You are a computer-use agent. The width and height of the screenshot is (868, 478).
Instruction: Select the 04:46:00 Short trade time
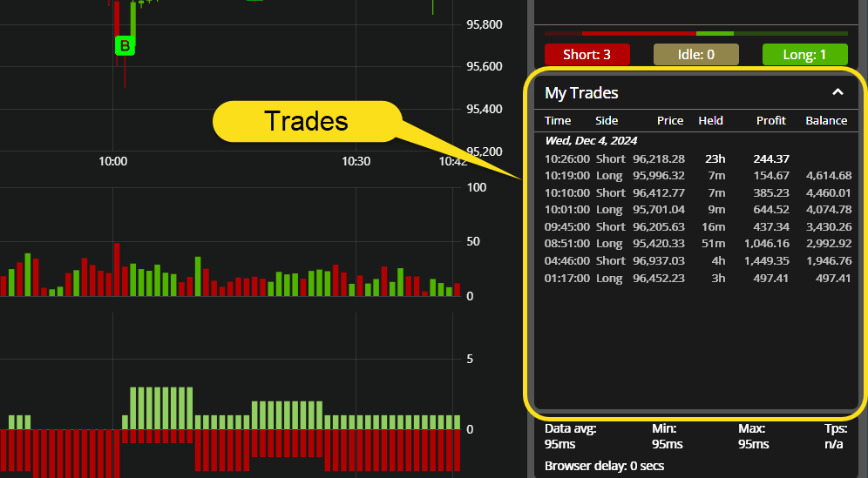coord(566,260)
